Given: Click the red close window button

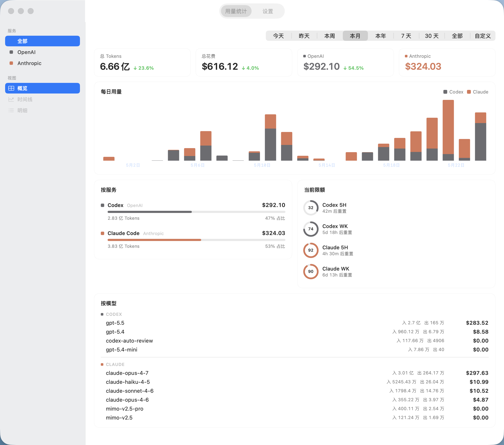Looking at the screenshot, I should pyautogui.click(x=11, y=11).
